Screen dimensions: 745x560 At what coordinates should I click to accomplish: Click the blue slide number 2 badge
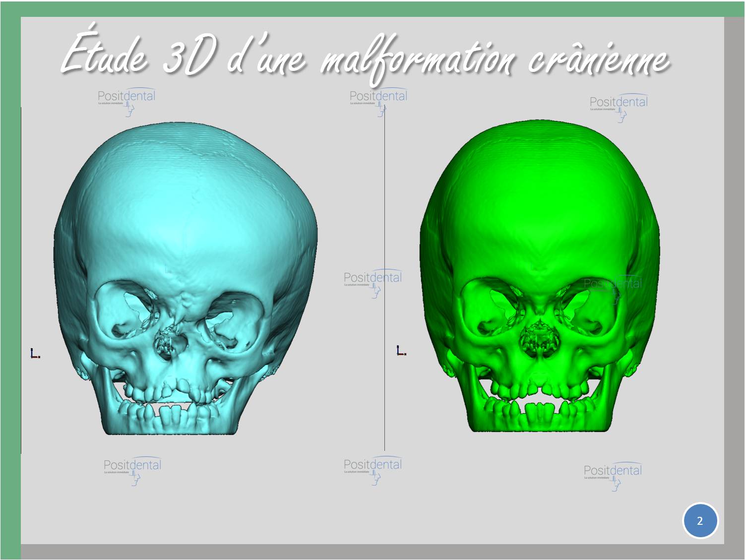(700, 521)
